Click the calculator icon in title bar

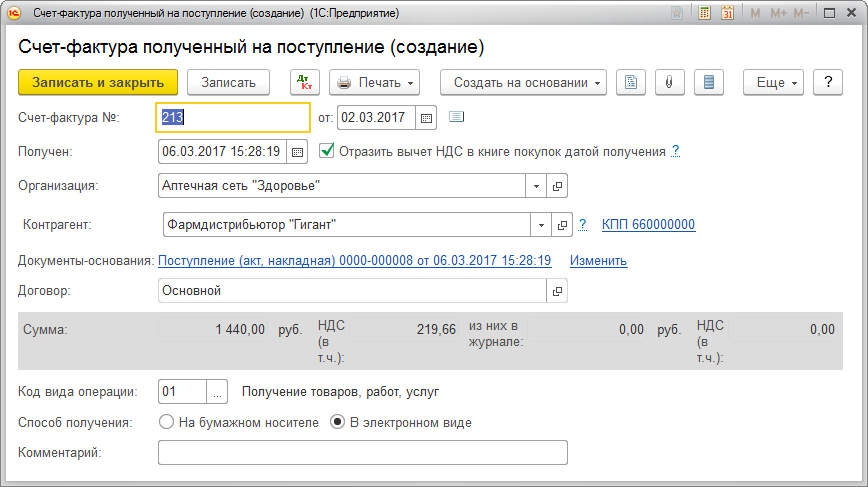click(704, 13)
